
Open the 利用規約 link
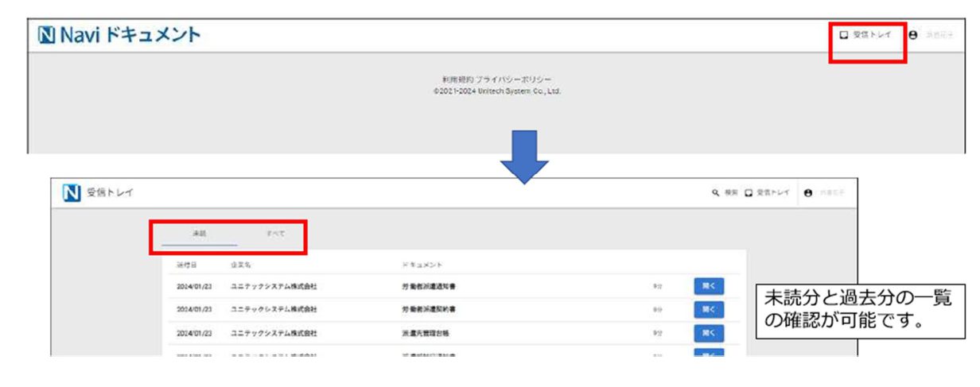[x=457, y=79]
